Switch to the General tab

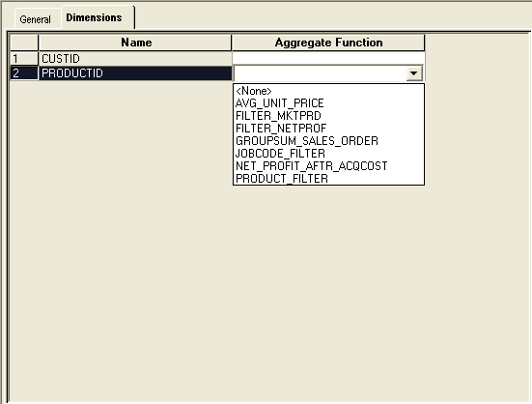(36, 19)
